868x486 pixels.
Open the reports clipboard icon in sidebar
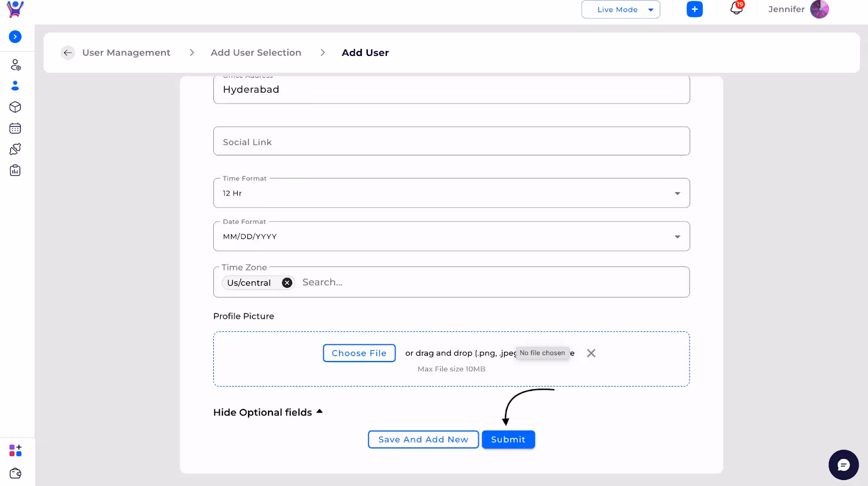click(x=15, y=171)
